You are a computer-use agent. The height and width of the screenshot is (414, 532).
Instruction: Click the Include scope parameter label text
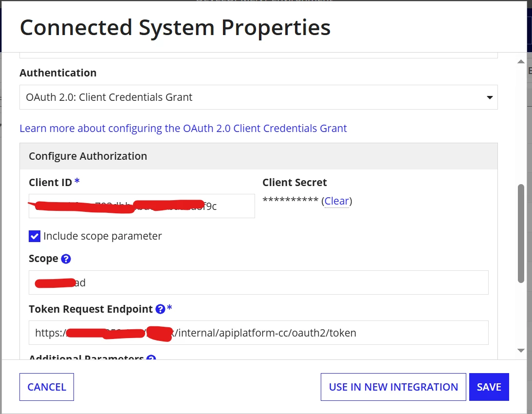point(103,236)
